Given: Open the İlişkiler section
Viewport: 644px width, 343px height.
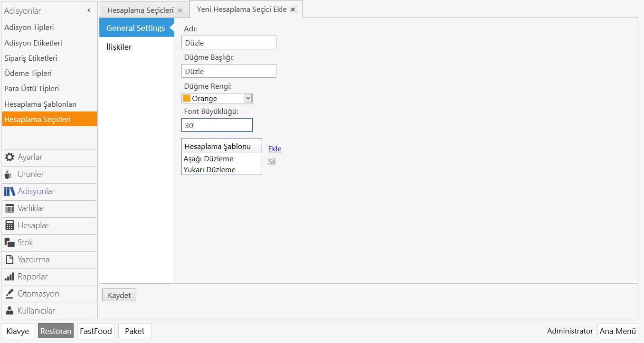Looking at the screenshot, I should pos(136,47).
